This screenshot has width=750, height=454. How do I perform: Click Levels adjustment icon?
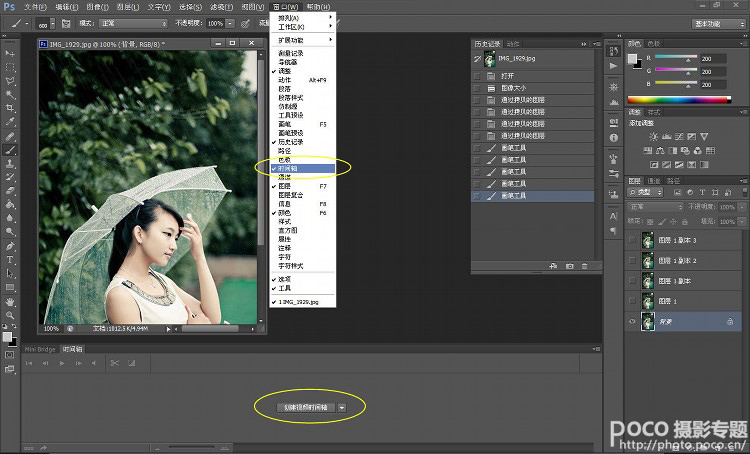(667, 136)
